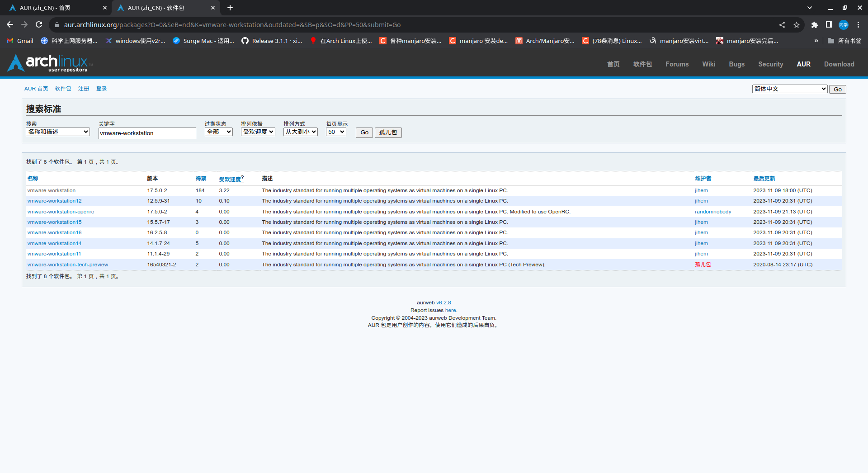The width and height of the screenshot is (868, 473).
Task: Open the tab search chevron
Action: (x=810, y=8)
